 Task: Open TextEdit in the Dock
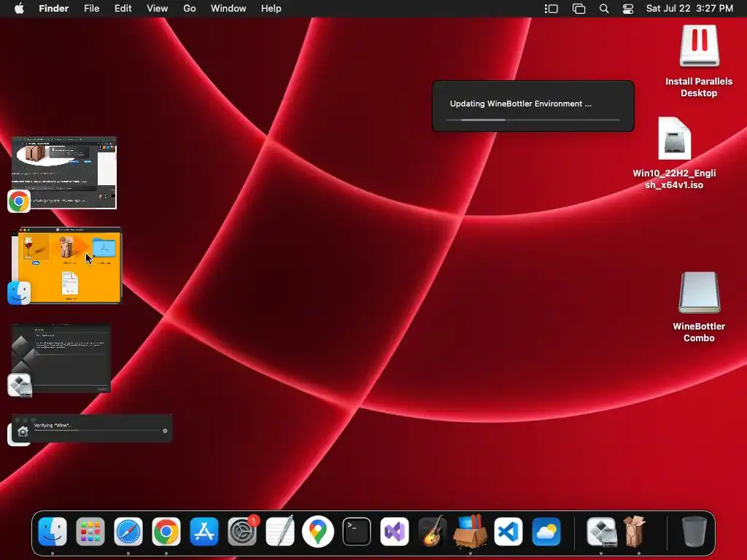pos(280,532)
